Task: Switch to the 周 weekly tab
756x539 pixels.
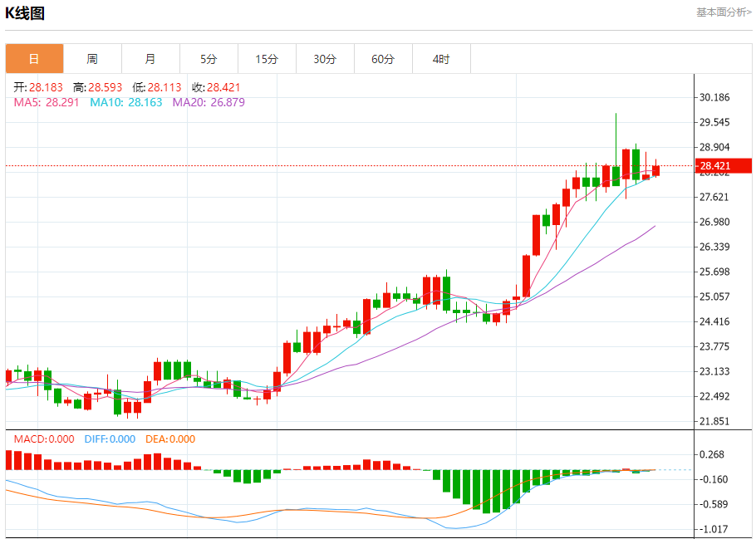Action: pos(92,59)
